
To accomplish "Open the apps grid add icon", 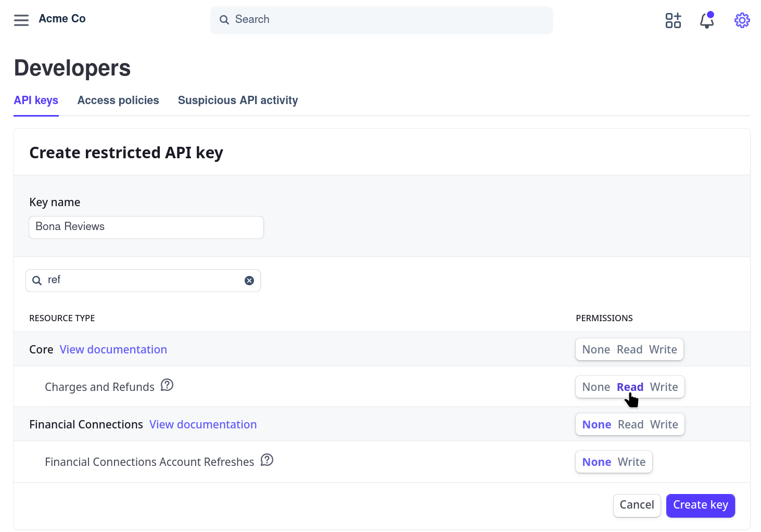I will click(673, 20).
